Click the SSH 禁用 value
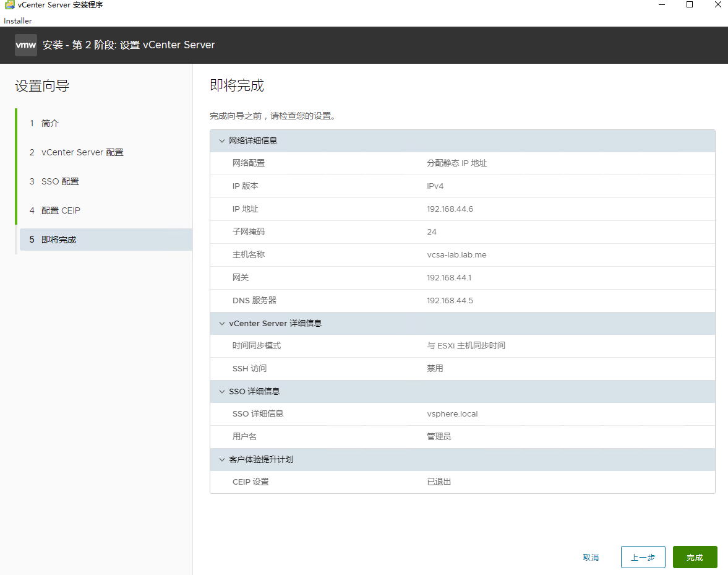The height and width of the screenshot is (575, 728). click(x=435, y=369)
